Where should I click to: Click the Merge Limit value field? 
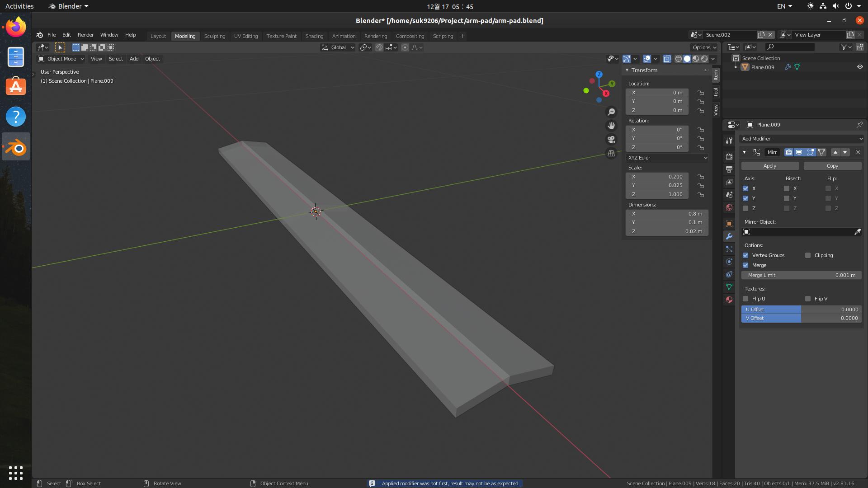coord(802,275)
